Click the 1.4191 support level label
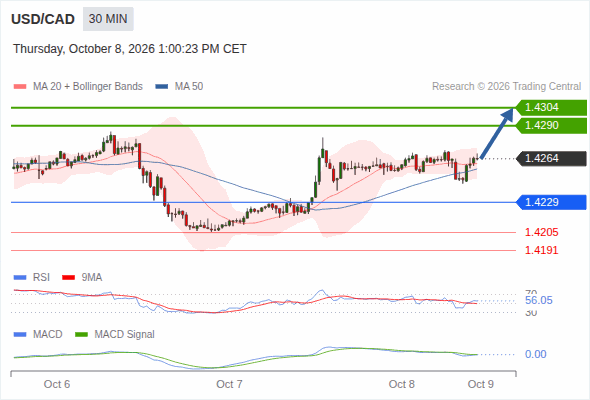The width and height of the screenshot is (590, 400). tap(541, 250)
